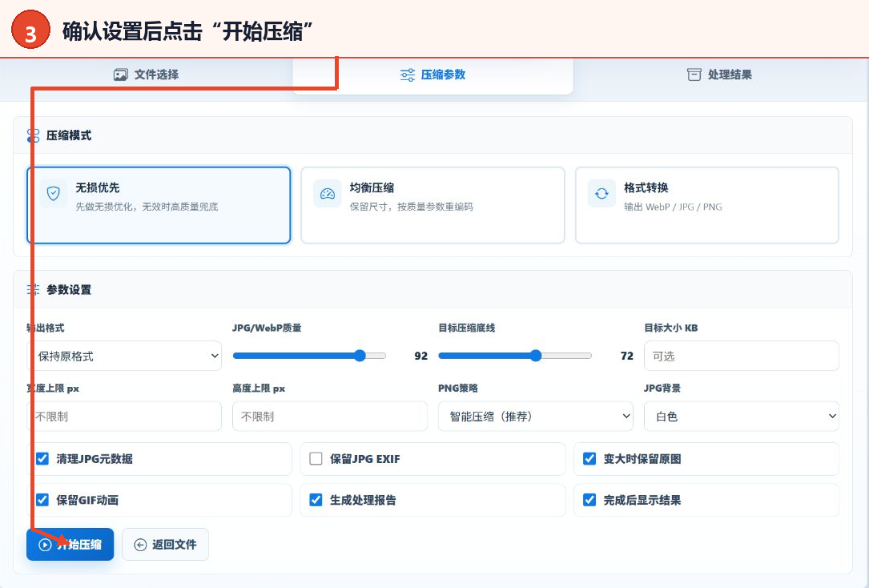Choose the 无损优先 compression mode
The width and height of the screenshot is (869, 588).
pos(159,205)
